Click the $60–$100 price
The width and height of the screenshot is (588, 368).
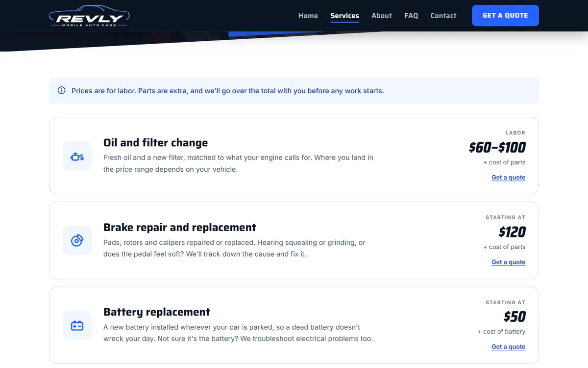(x=497, y=147)
